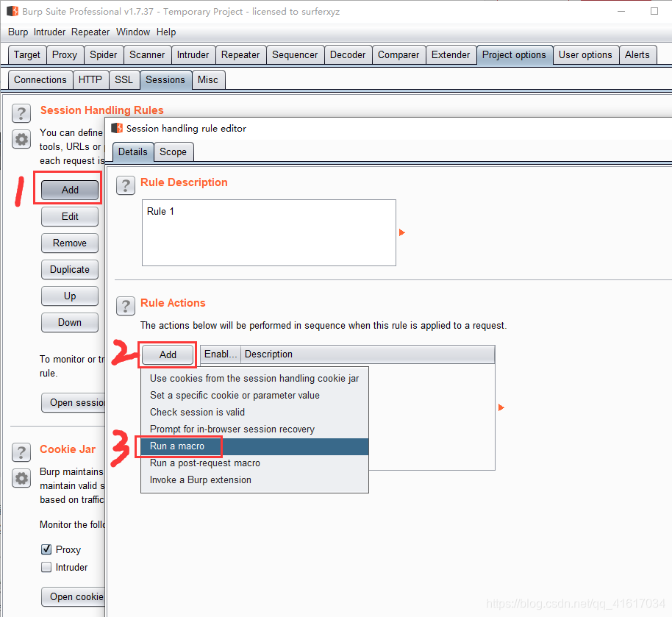Open the Burp menu

(x=18, y=32)
